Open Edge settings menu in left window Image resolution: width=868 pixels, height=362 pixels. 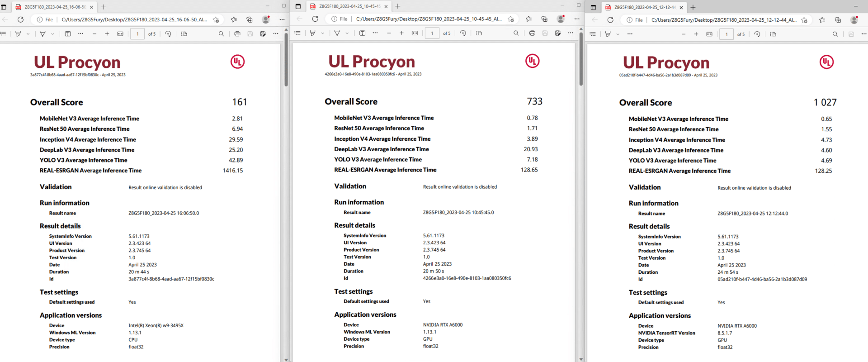coord(282,19)
